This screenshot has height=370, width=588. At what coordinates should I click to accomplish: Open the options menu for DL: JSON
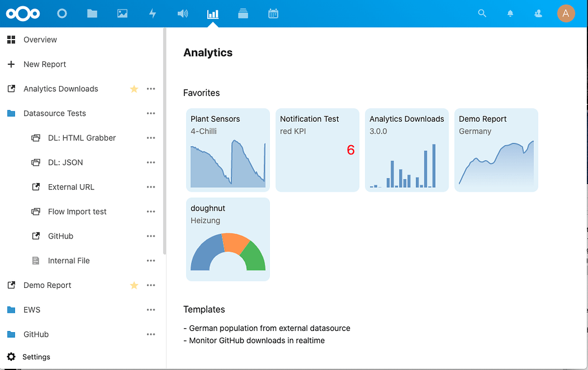[151, 162]
